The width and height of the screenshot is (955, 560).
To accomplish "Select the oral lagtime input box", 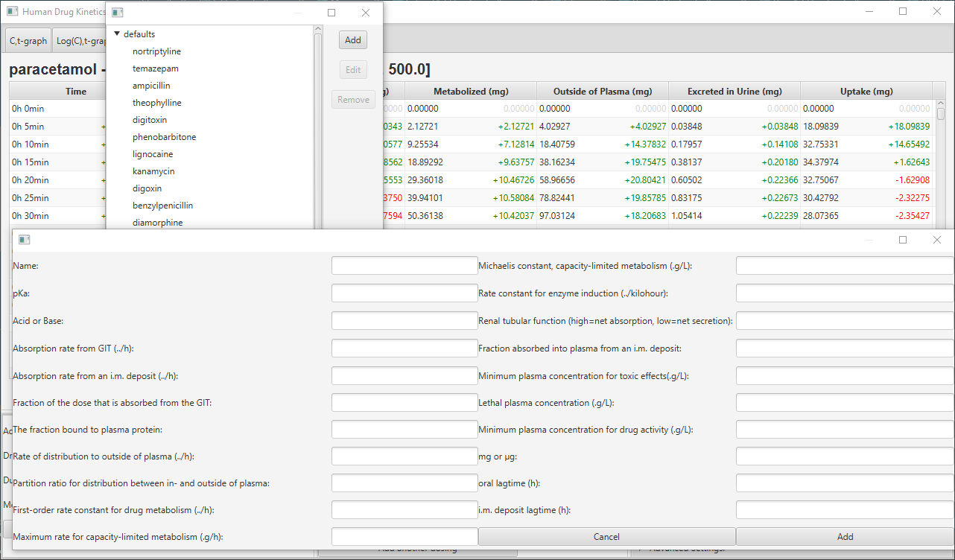I will [x=845, y=483].
